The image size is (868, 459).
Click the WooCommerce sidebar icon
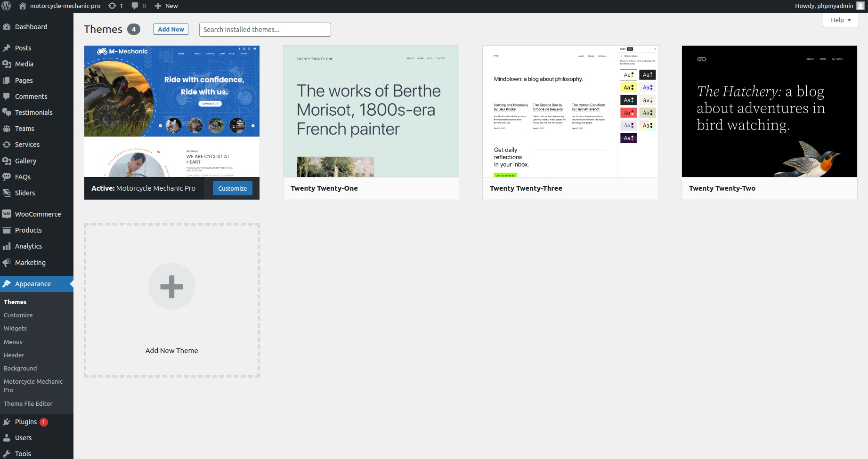coord(7,214)
